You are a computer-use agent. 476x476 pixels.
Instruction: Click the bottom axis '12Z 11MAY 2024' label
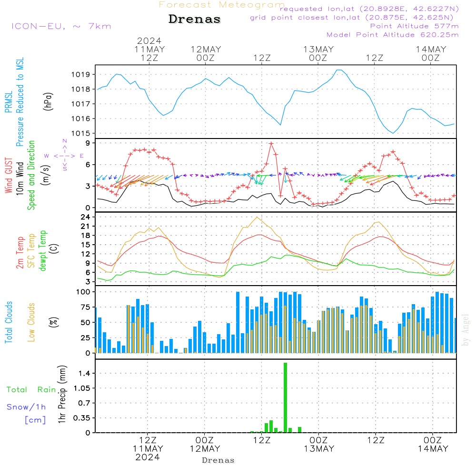[x=148, y=449]
